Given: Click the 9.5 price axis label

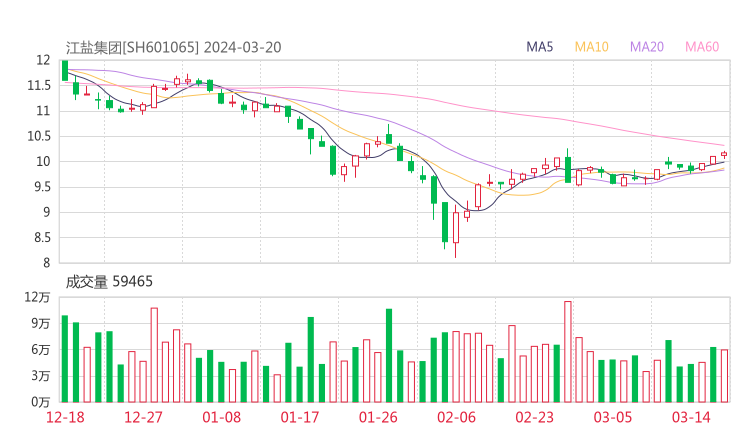Looking at the screenshot, I should tap(41, 187).
